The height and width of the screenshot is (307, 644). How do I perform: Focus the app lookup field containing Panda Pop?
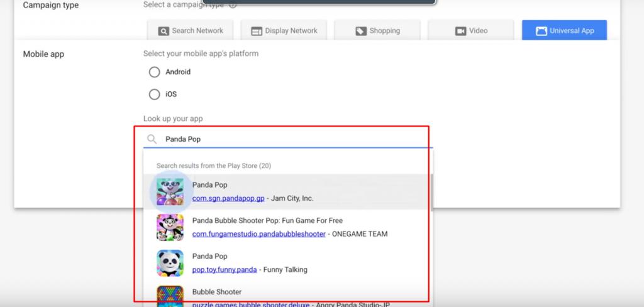click(x=289, y=139)
